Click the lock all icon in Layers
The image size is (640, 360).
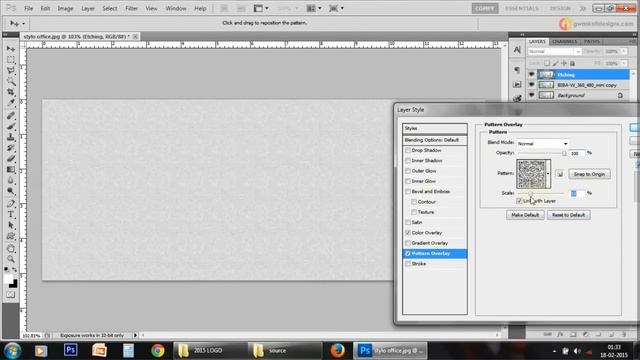pyautogui.click(x=572, y=63)
